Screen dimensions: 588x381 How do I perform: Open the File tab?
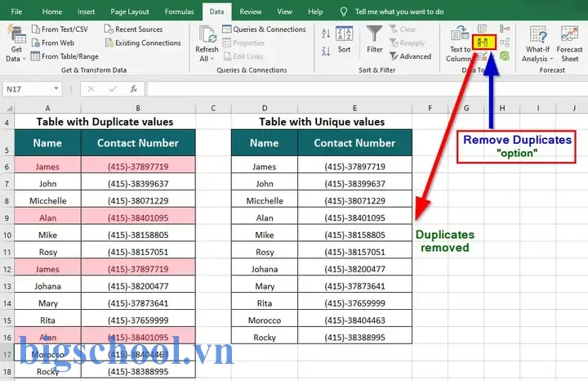pos(16,11)
